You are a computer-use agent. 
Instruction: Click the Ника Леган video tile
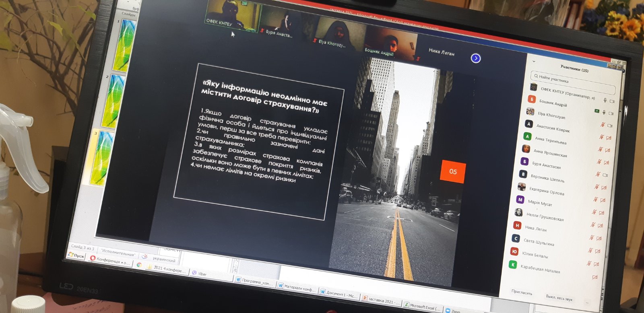pyautogui.click(x=442, y=51)
